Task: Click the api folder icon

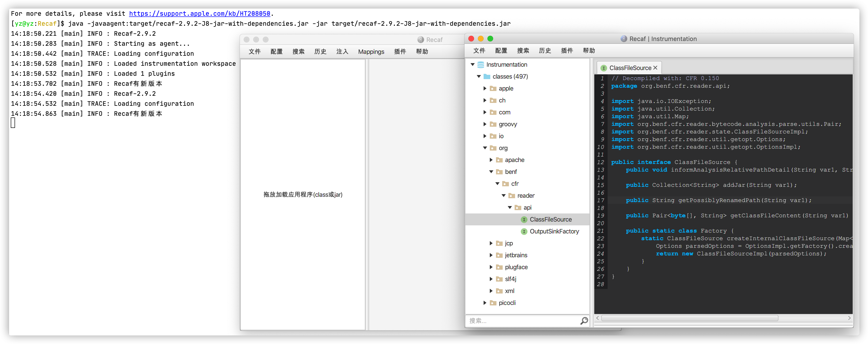Action: pyautogui.click(x=518, y=207)
